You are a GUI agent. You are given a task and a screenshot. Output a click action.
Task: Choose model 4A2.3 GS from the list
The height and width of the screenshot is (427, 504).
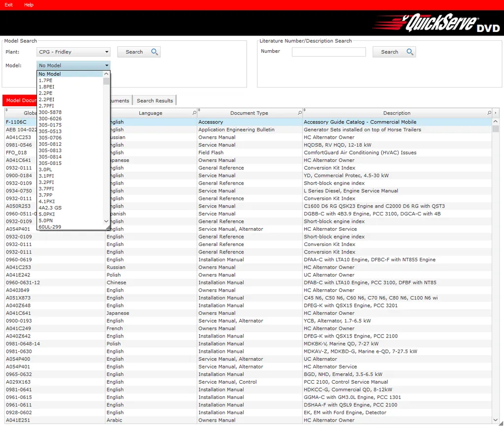point(70,208)
